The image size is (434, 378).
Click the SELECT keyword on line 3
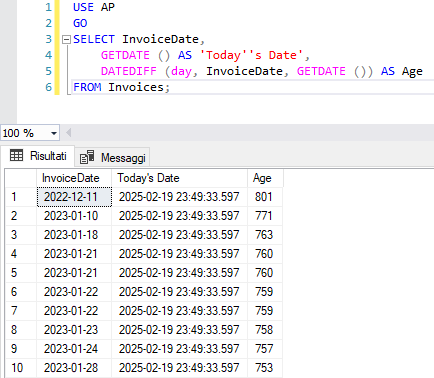(94, 39)
